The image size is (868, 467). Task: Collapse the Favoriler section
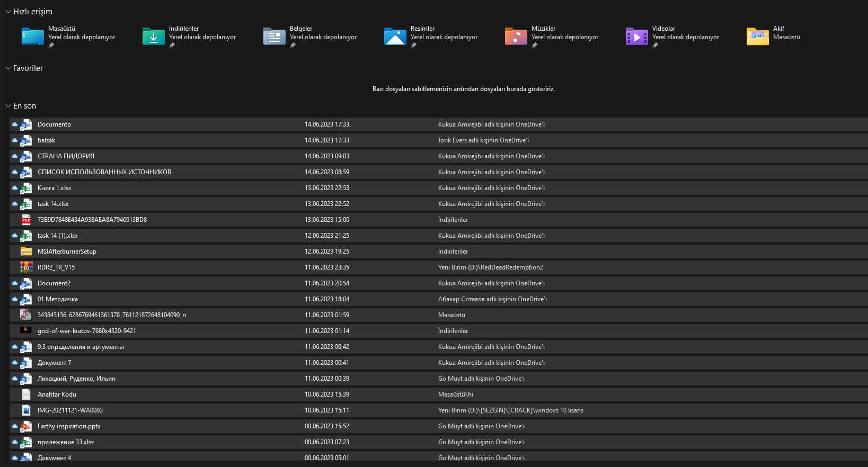[8, 68]
